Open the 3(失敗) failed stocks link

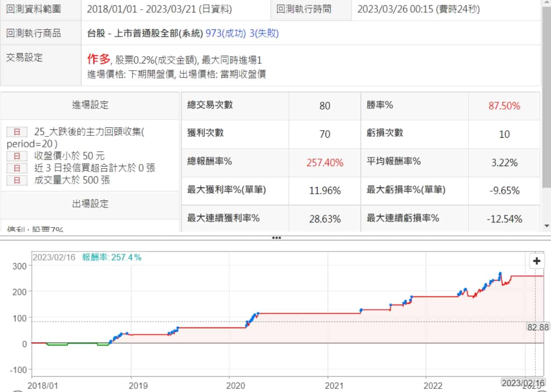[264, 33]
